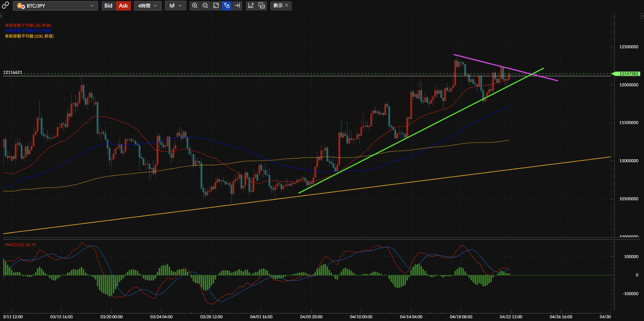Click the 04/05 20:00 time axis label
The image size is (644, 321).
(311, 317)
